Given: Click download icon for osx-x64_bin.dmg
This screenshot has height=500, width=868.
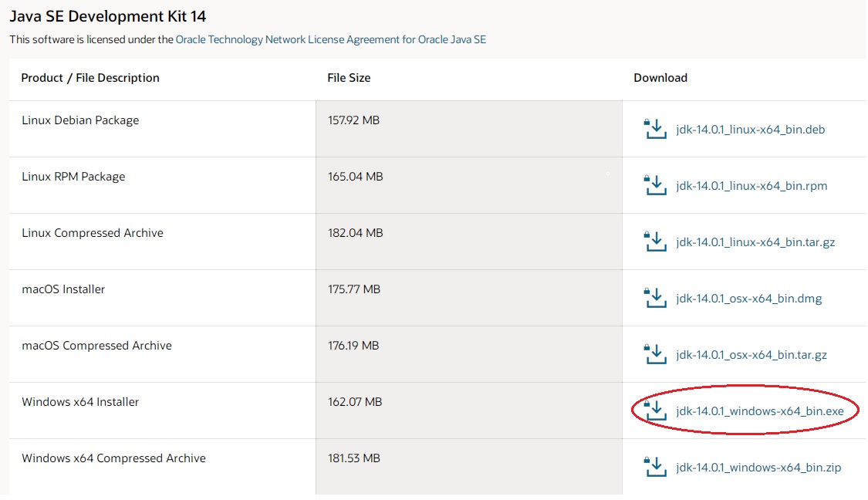Looking at the screenshot, I should click(x=655, y=298).
